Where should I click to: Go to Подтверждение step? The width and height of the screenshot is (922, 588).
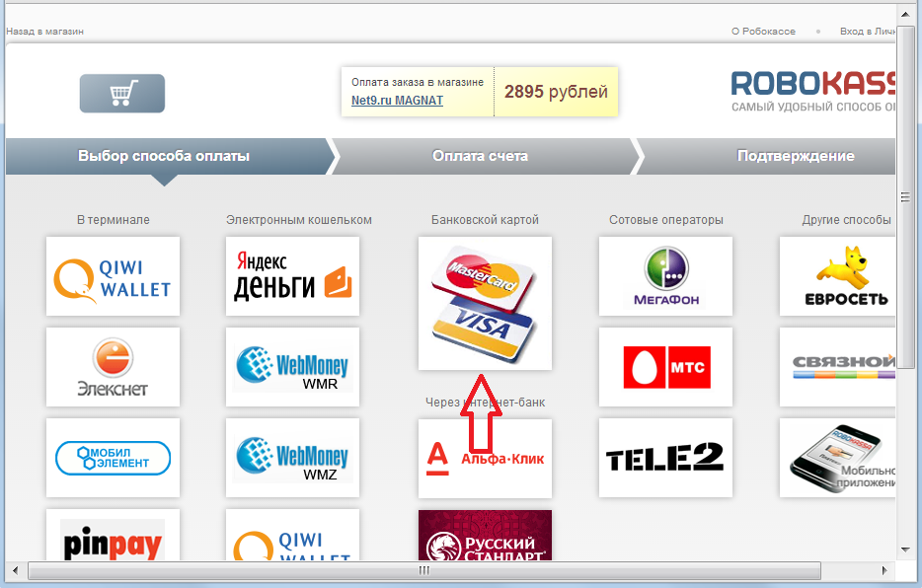[795, 156]
